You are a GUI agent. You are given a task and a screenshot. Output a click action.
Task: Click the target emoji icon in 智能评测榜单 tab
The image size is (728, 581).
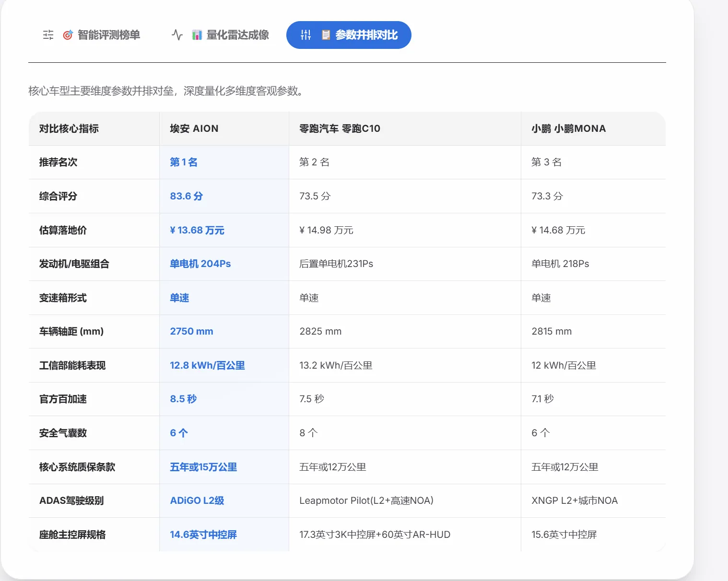tap(68, 35)
